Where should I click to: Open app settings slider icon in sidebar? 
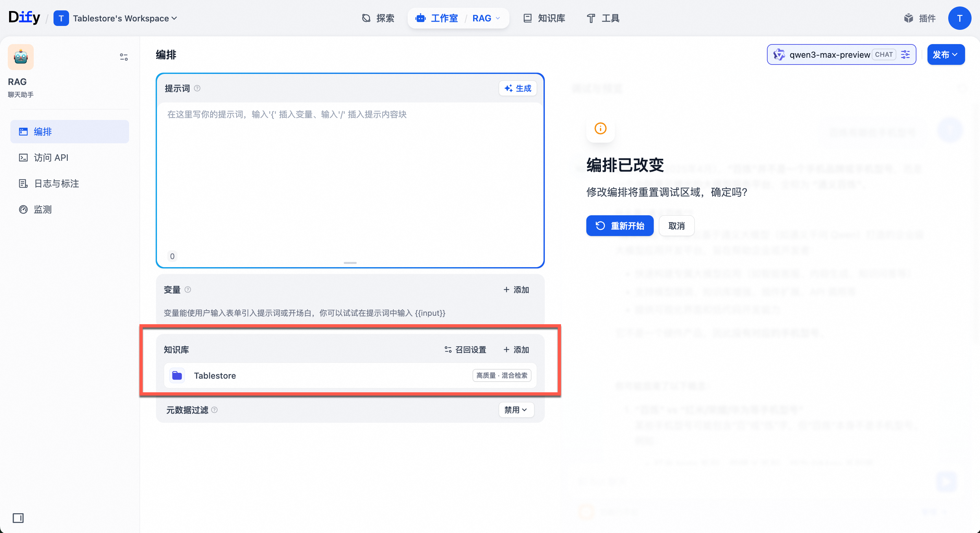pos(124,57)
